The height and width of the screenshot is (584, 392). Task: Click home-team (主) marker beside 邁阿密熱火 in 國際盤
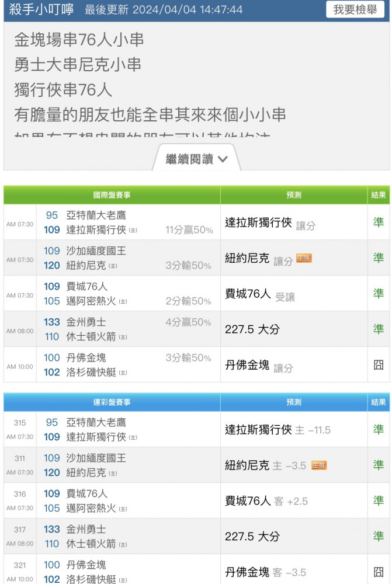pos(123,301)
